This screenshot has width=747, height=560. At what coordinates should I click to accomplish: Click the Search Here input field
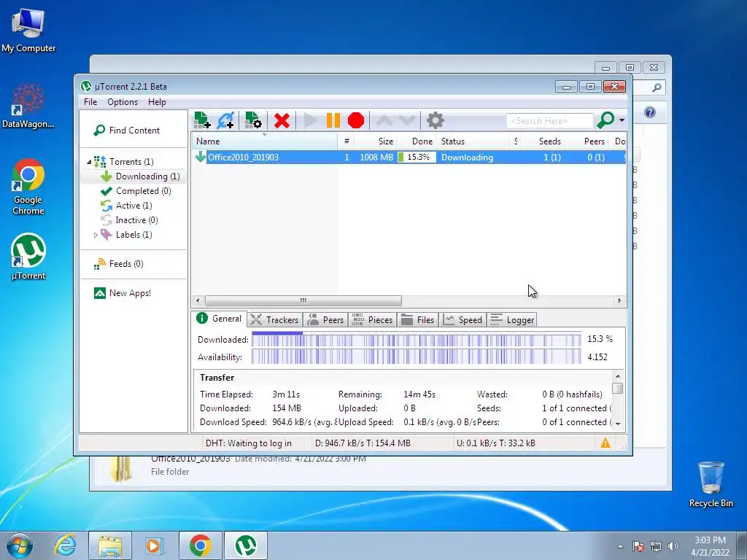(550, 121)
